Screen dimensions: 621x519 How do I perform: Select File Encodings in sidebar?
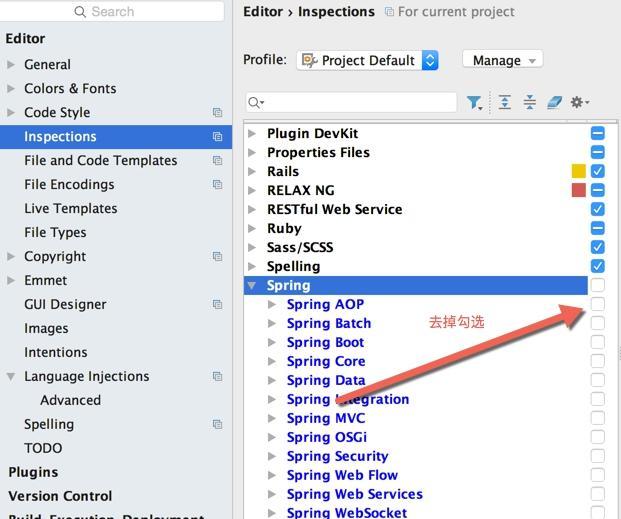tap(69, 185)
